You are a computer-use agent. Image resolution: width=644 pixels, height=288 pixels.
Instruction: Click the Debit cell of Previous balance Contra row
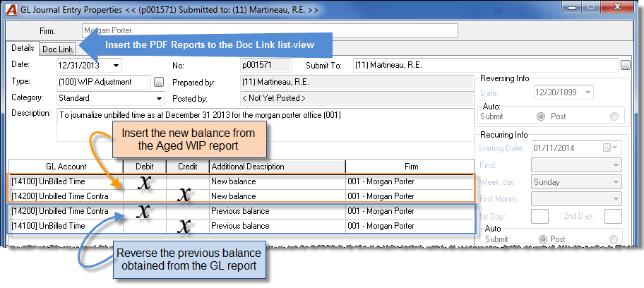pos(145,211)
